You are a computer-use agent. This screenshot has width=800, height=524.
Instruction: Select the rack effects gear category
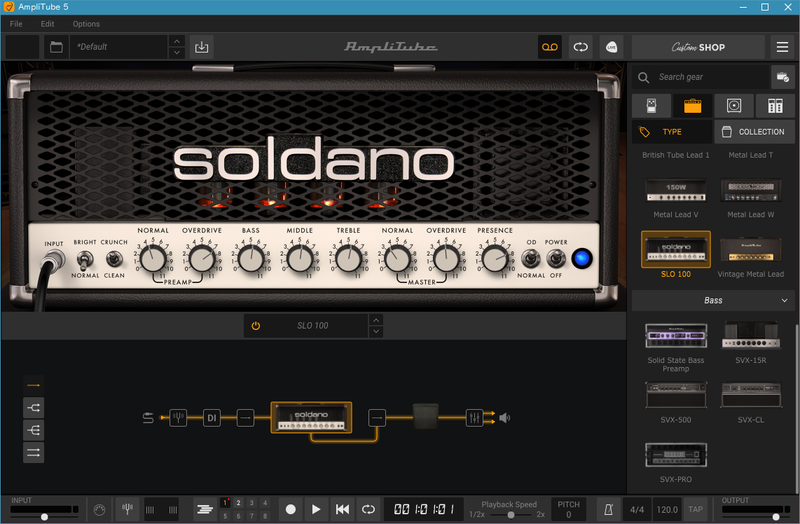775,106
